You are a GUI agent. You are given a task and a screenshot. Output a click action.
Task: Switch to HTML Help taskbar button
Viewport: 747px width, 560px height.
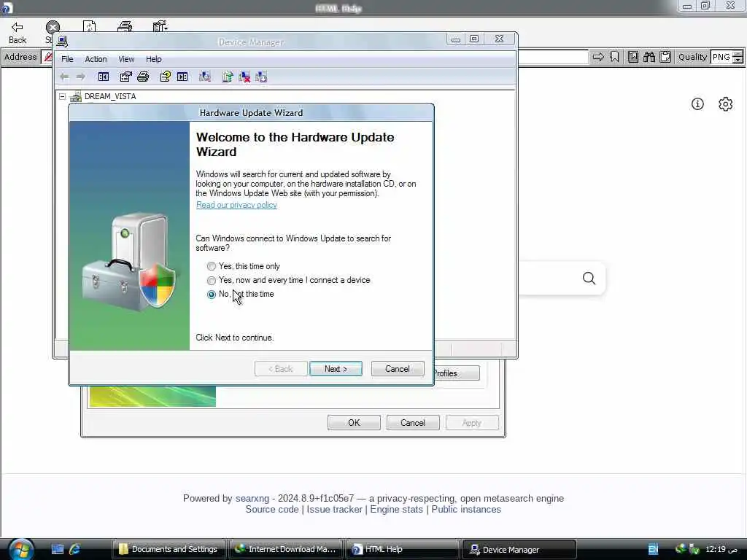(402, 549)
